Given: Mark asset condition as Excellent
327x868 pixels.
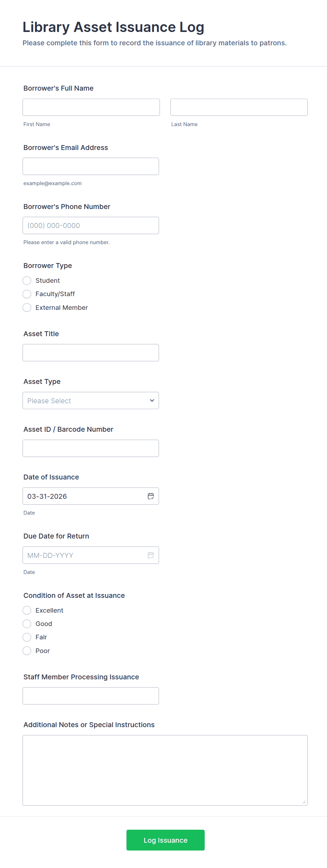Looking at the screenshot, I should pyautogui.click(x=27, y=610).
